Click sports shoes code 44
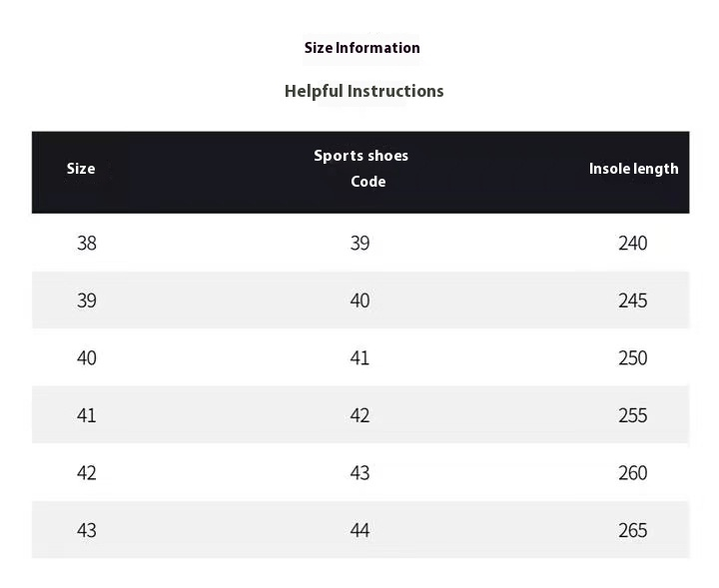This screenshot has width=719, height=588. click(359, 531)
